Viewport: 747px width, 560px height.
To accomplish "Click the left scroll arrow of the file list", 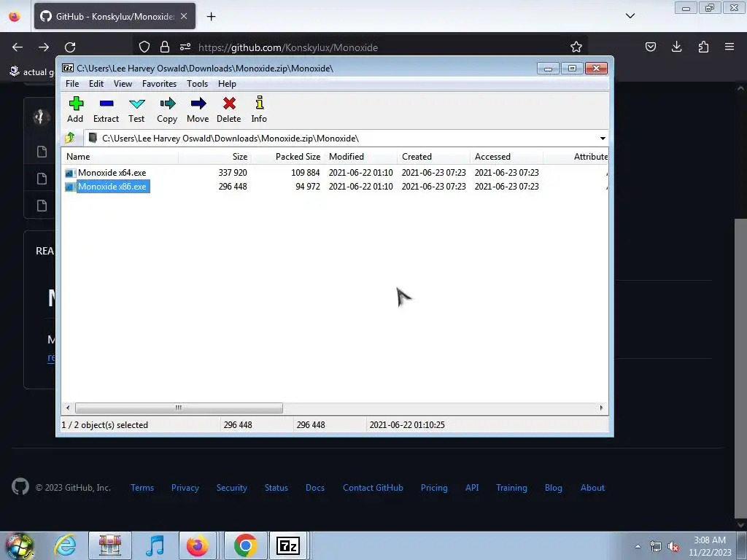I will (x=68, y=408).
